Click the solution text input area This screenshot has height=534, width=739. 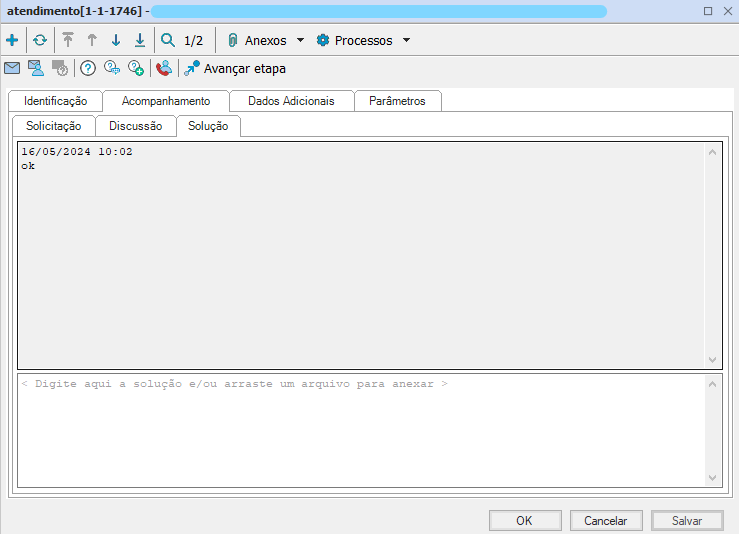pos(360,430)
